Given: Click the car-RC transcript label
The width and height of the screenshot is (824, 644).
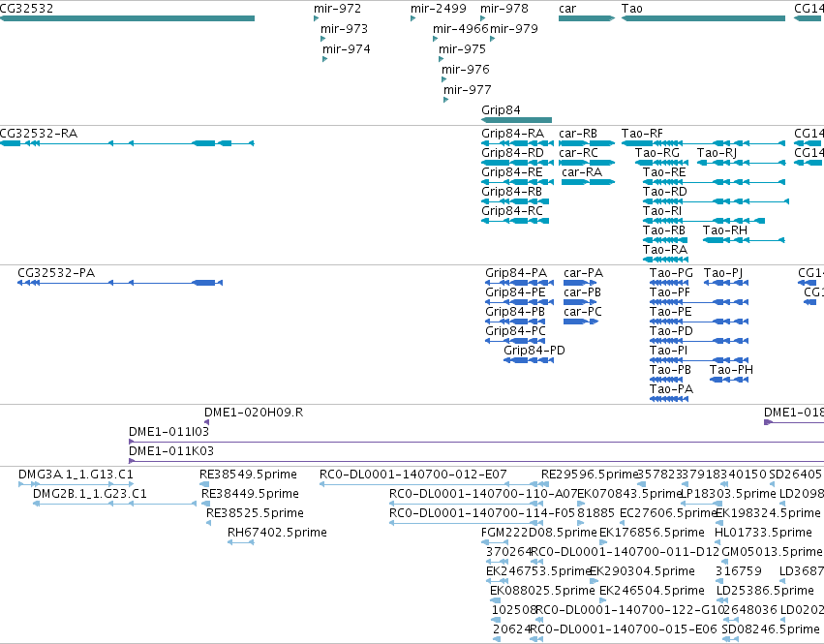Looking at the screenshot, I should (x=578, y=153).
